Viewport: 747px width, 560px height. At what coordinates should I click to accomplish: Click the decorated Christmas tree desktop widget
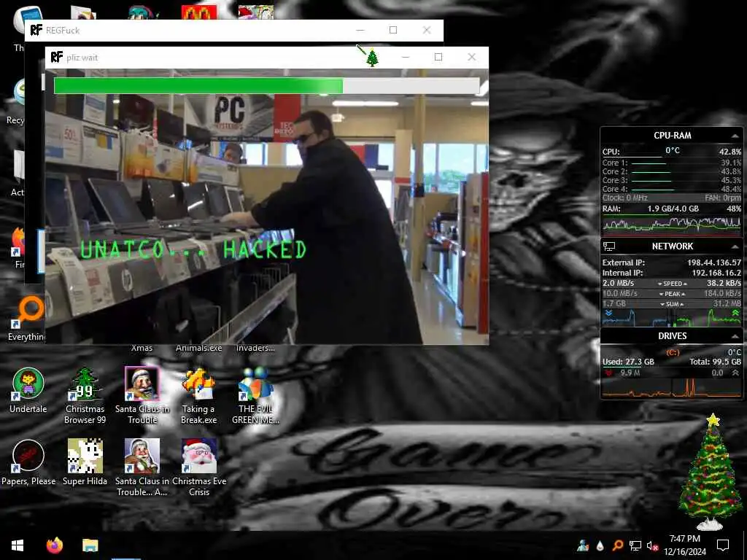point(711,472)
